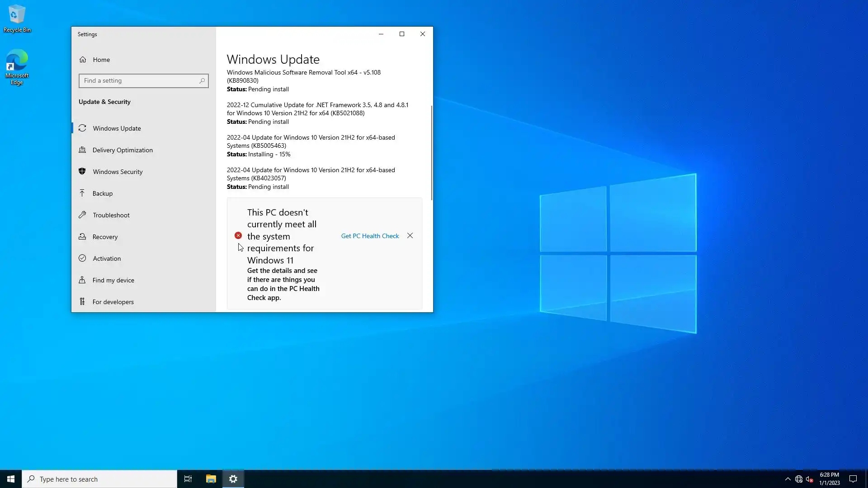Screen dimensions: 868x488
Task: Open the Windows Start menu
Action: (11, 479)
